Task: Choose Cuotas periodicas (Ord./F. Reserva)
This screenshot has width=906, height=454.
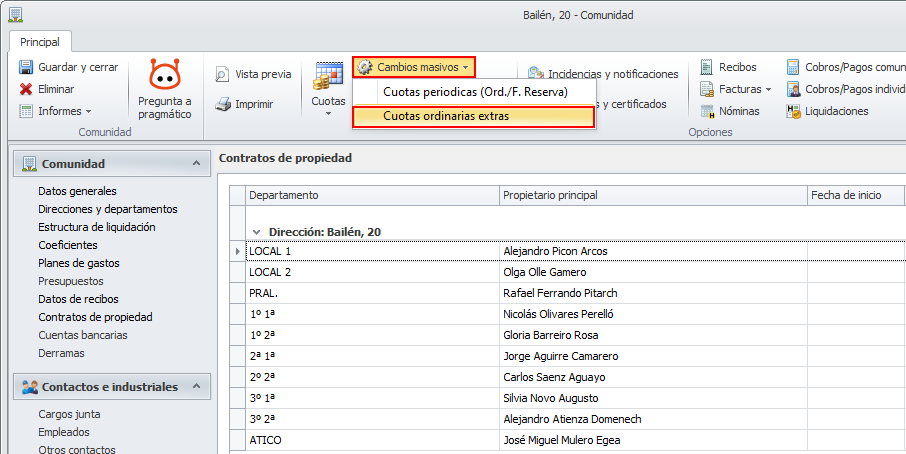Action: (x=475, y=92)
